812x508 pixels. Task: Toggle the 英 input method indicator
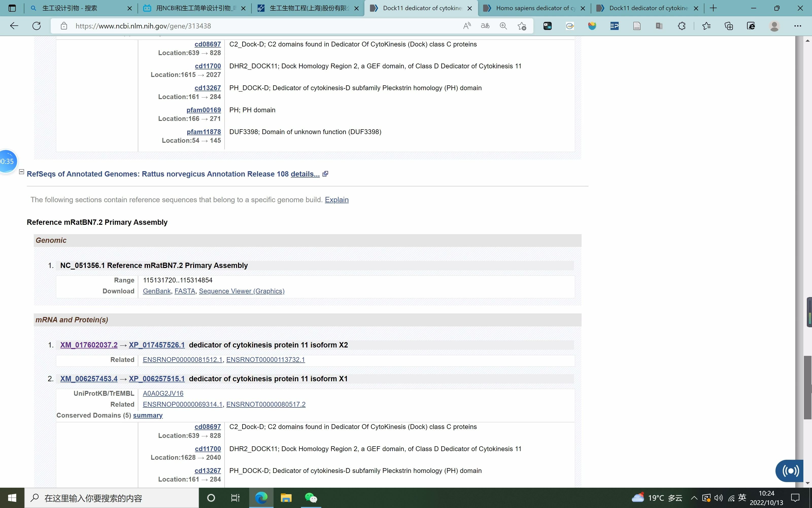tap(742, 498)
